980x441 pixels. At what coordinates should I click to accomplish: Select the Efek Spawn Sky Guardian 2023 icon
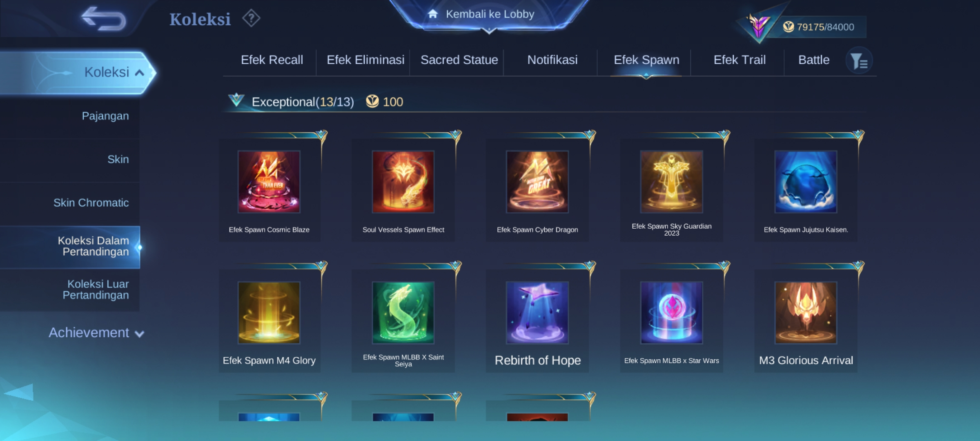[x=672, y=182]
